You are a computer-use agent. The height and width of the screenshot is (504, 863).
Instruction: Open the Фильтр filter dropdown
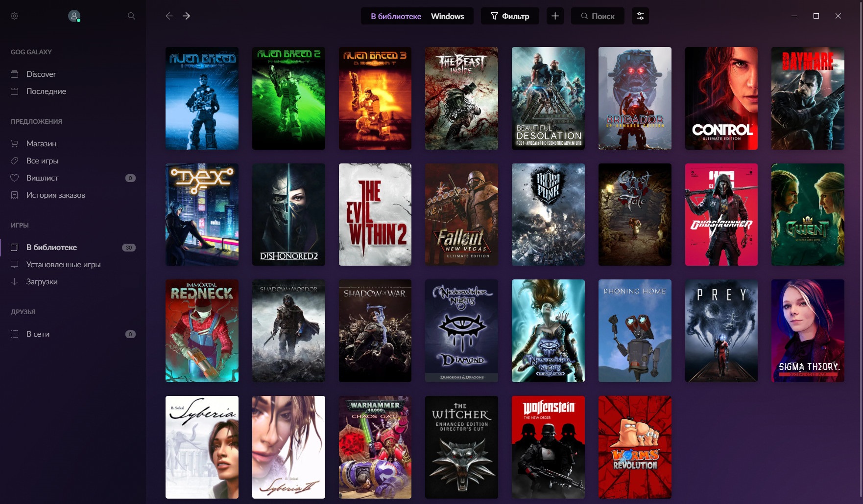coord(510,16)
